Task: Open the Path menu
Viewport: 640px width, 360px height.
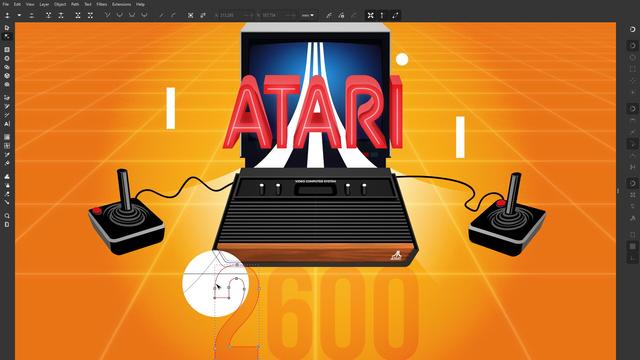Action: point(75,4)
